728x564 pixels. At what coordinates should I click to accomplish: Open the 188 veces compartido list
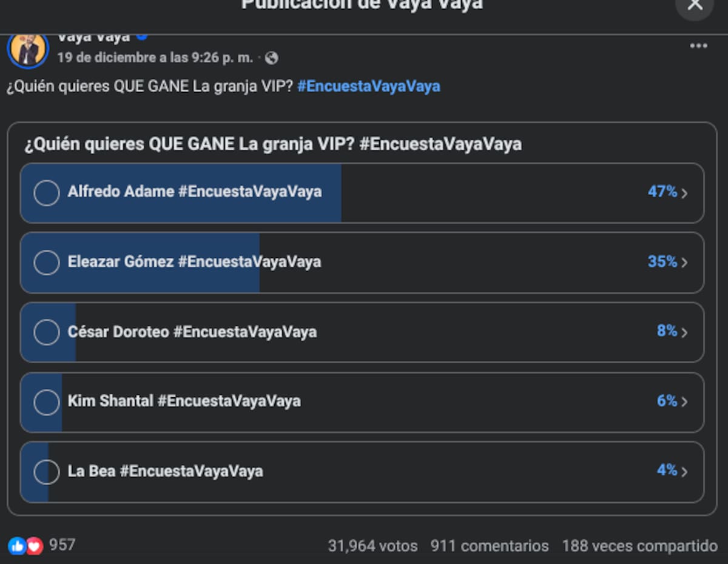(x=640, y=546)
